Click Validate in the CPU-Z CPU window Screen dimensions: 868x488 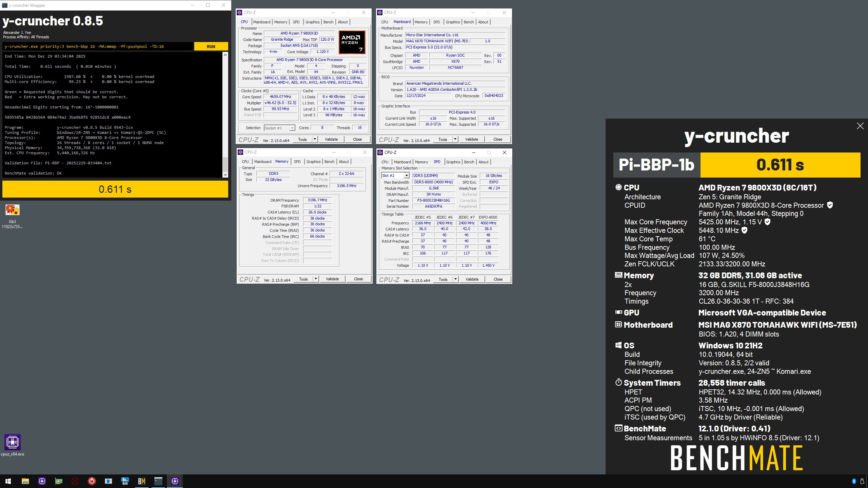[x=331, y=139]
